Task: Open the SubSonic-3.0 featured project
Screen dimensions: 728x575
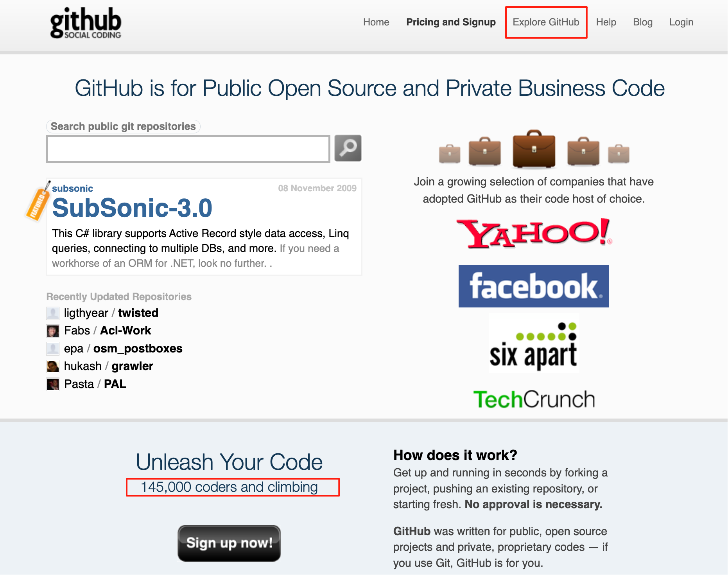Action: coord(132,208)
